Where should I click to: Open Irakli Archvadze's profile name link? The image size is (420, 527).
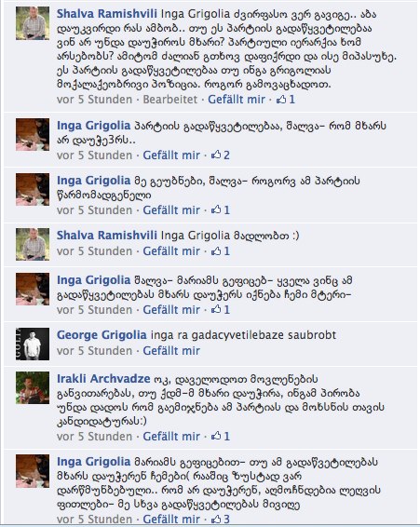(x=103, y=379)
